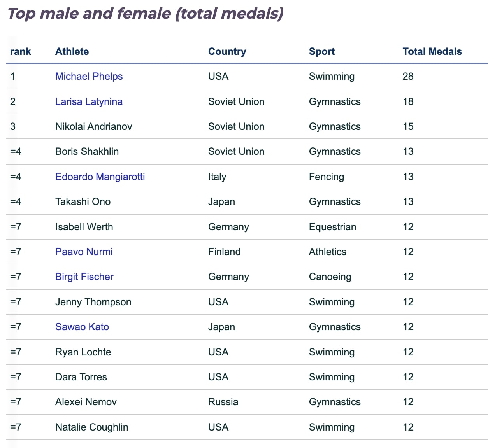The height and width of the screenshot is (448, 488).
Task: Click the 28 total medals cell
Action: (x=408, y=76)
